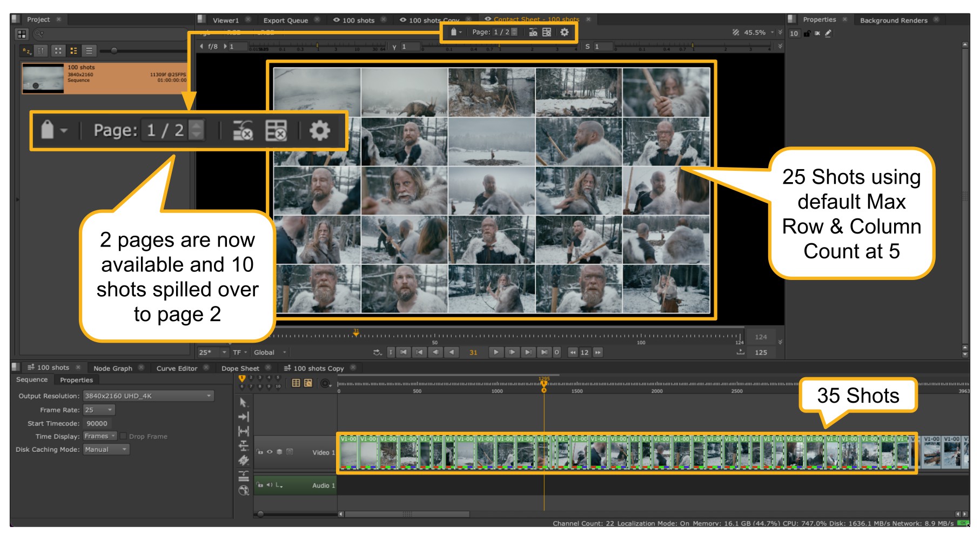Viewport: 980px width, 540px height.
Task: Click the pencil icon in Properties panel
Action: tap(828, 34)
